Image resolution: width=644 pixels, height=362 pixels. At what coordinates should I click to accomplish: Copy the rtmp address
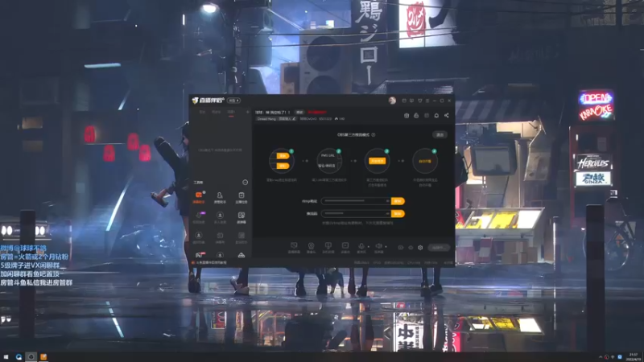click(398, 201)
